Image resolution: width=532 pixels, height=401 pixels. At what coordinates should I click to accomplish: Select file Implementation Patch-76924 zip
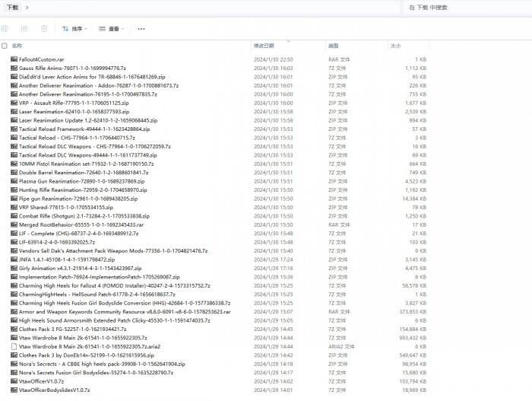tap(100, 277)
